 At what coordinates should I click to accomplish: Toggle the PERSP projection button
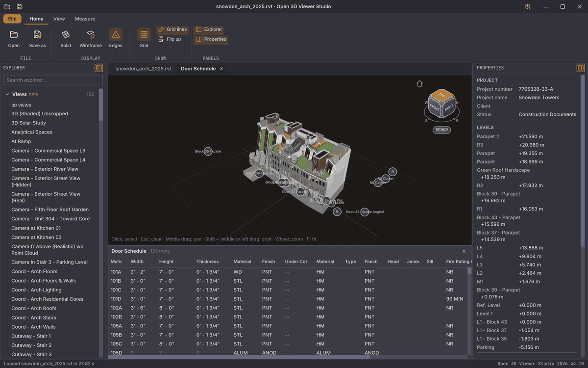coord(441,130)
